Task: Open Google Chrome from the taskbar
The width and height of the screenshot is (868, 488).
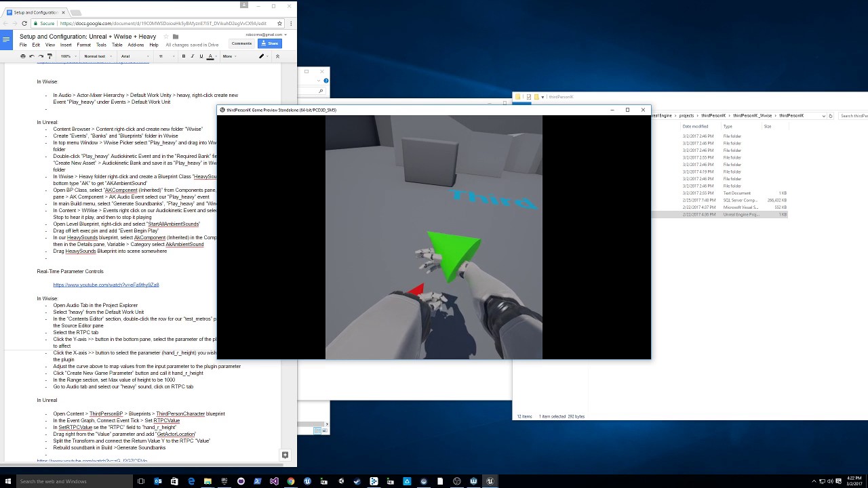Action: pos(291,481)
